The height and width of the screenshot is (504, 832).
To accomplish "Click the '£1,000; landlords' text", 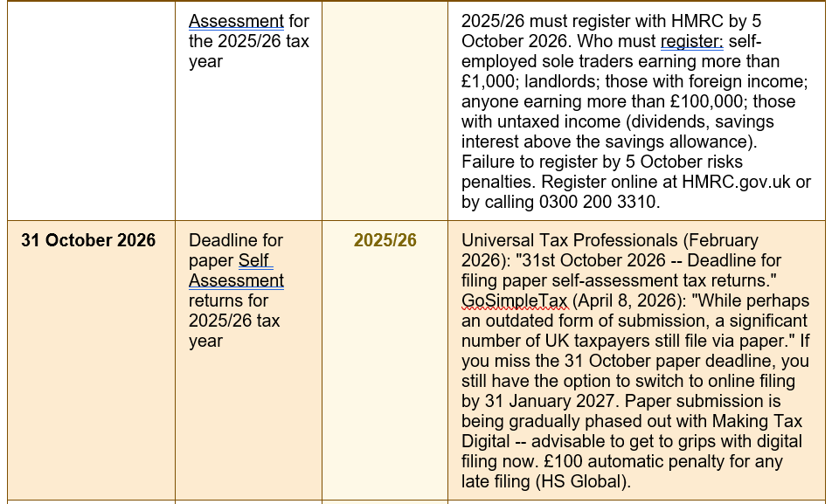I will pos(529,82).
